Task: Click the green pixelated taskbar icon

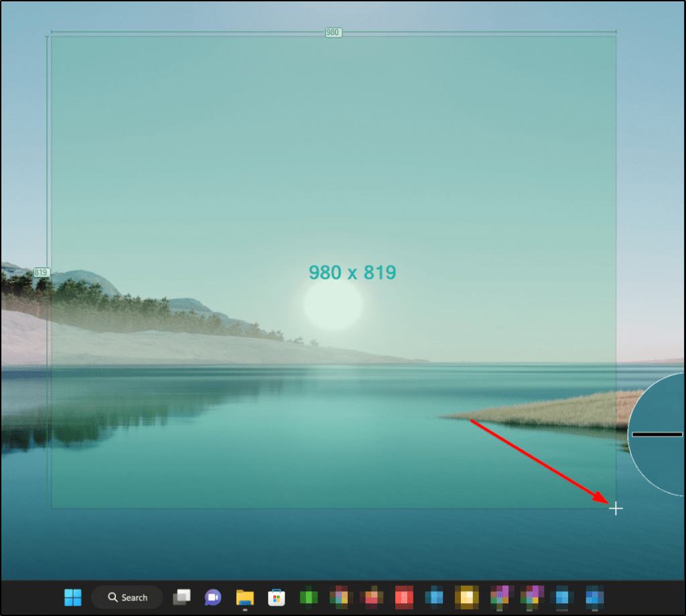Action: tap(308, 597)
